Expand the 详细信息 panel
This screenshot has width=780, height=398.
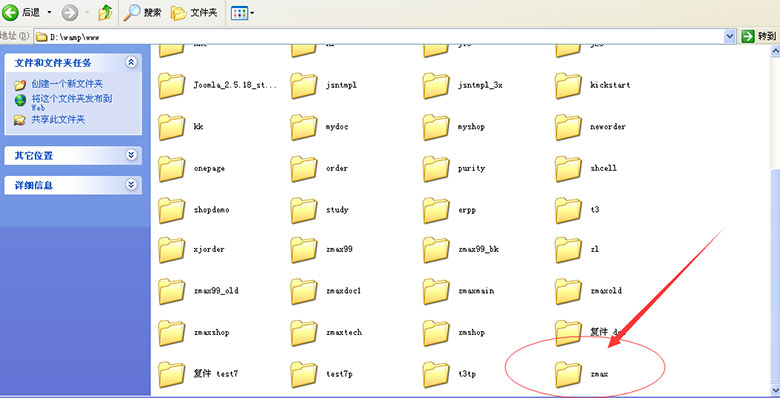click(131, 185)
